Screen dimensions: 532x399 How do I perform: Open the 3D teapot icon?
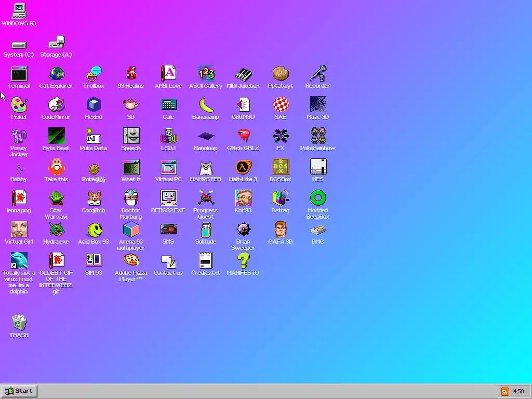(x=131, y=105)
